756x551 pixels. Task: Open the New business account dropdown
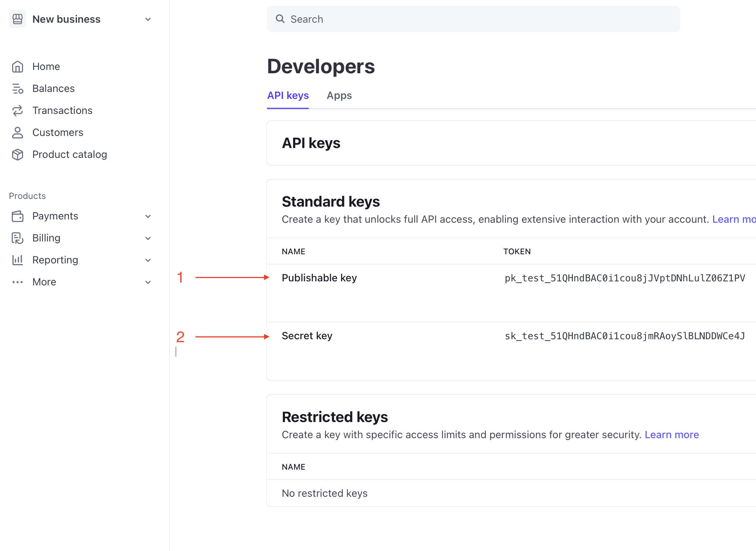pyautogui.click(x=148, y=19)
